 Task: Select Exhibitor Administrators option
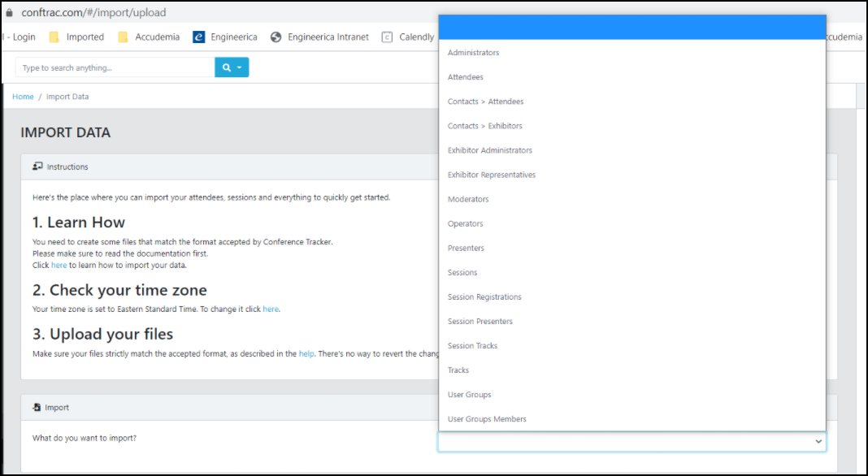coord(632,150)
